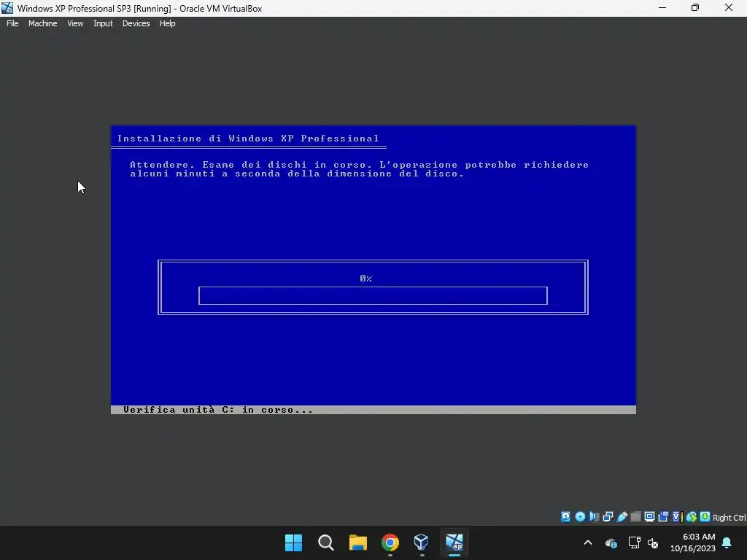Open the Input menu
Viewport: 747px width, 560px height.
point(103,23)
